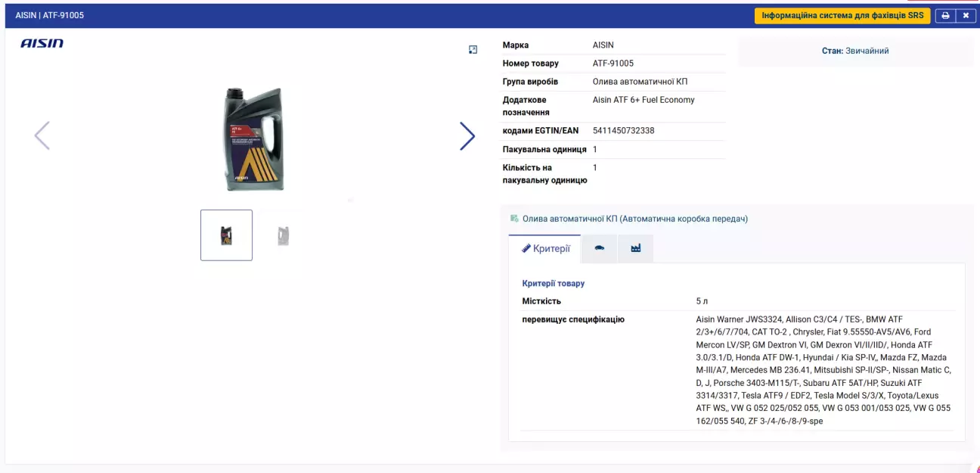980x473 pixels.
Task: Select first oil canister thumbnail
Action: pyautogui.click(x=226, y=235)
